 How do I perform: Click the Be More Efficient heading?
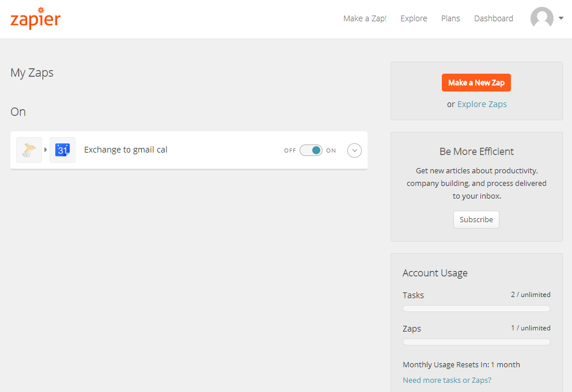click(476, 151)
